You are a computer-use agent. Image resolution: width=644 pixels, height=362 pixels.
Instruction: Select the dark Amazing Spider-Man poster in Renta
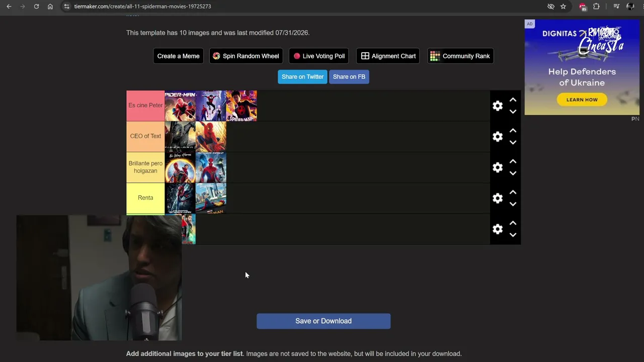click(x=180, y=198)
